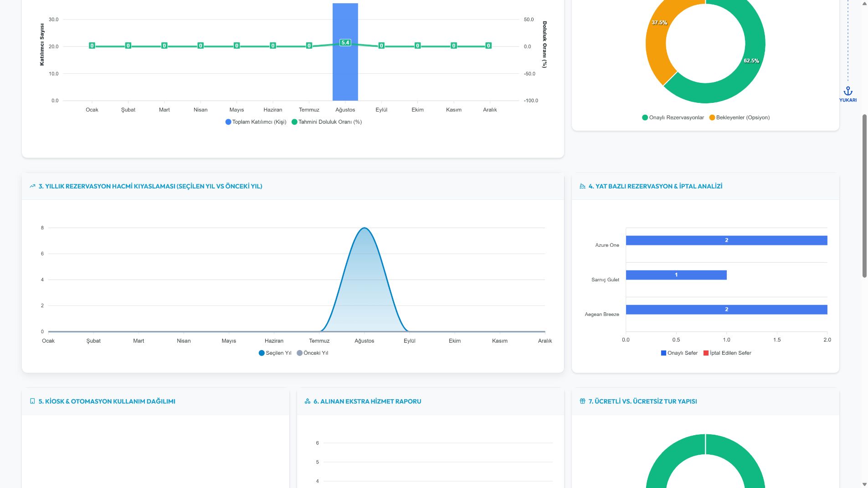Click the heading ÜCRETLİ VS. ÜCRETSİZ TUR YAPISI
The image size is (868, 488).
click(x=643, y=401)
